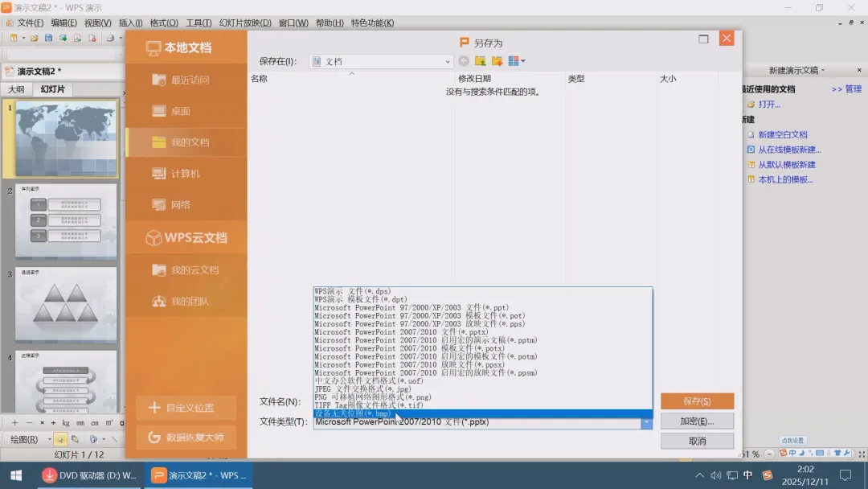Select the slide 3 triangles thumbnail

click(x=66, y=305)
